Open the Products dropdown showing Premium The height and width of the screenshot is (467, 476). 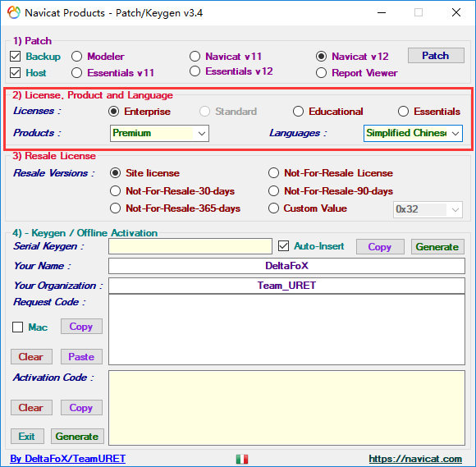pyautogui.click(x=159, y=133)
